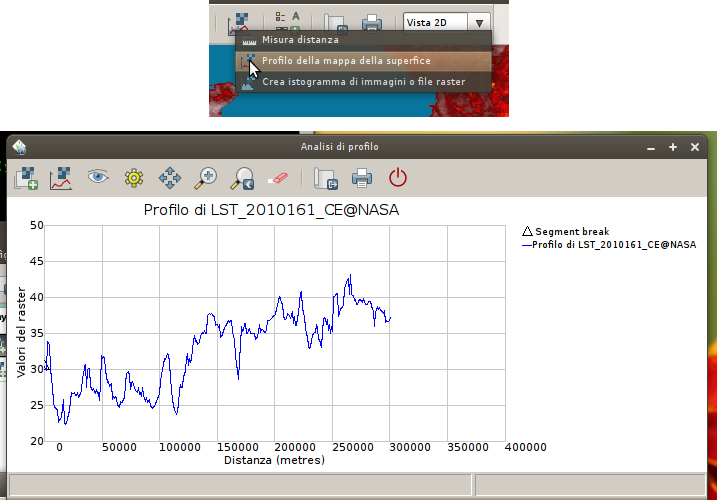This screenshot has height=500, width=717.
Task: Choose Profilo della mappa della superfice
Action: [x=364, y=61]
